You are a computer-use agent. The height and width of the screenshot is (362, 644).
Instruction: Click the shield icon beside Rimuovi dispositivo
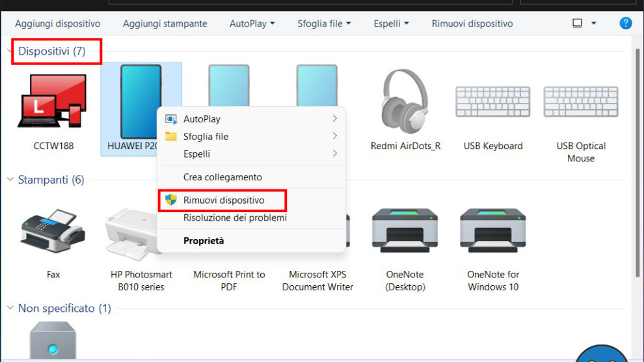click(171, 200)
